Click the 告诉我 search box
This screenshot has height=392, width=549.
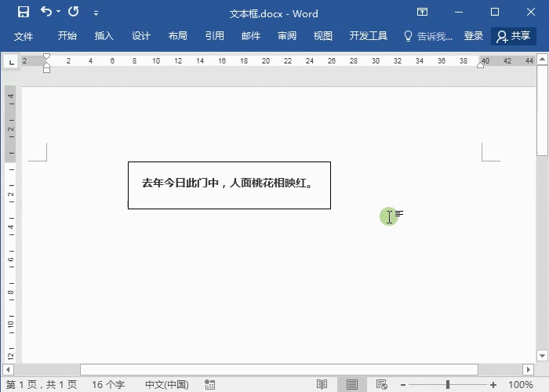434,36
